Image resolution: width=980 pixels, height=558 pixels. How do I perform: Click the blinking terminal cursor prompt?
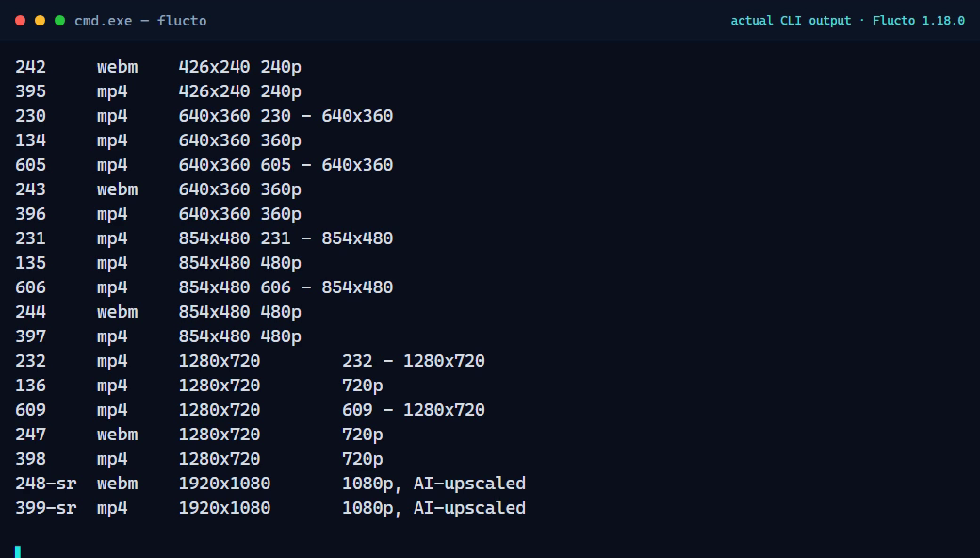(x=18, y=551)
